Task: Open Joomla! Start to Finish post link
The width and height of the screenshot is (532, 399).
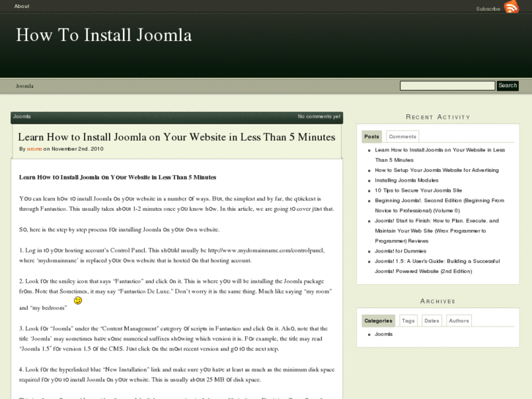Action: (x=437, y=231)
